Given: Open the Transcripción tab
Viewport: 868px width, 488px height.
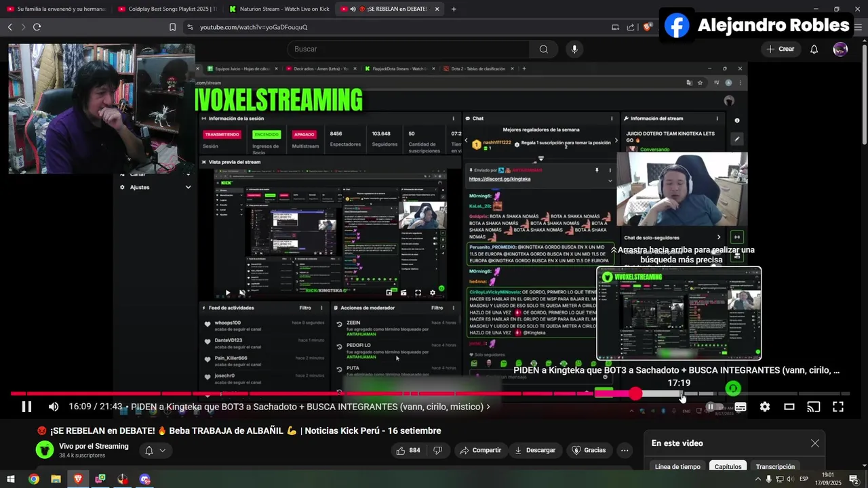Looking at the screenshot, I should coord(775,467).
